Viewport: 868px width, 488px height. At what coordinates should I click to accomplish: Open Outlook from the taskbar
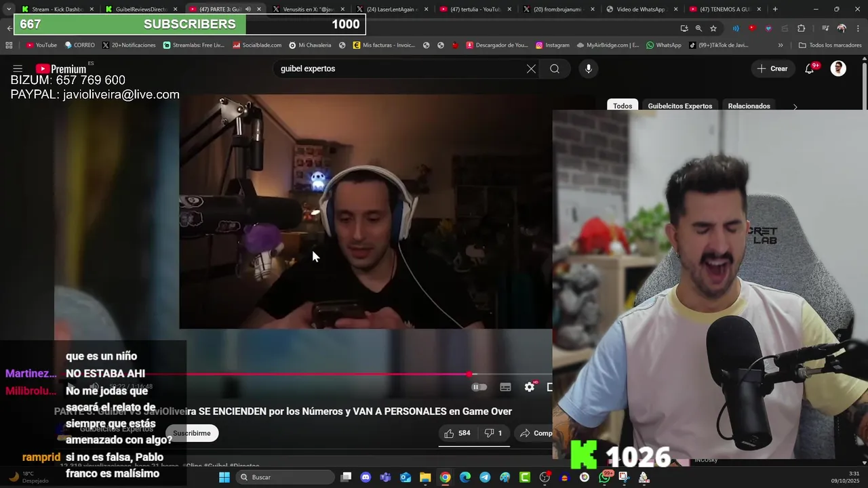tap(406, 477)
